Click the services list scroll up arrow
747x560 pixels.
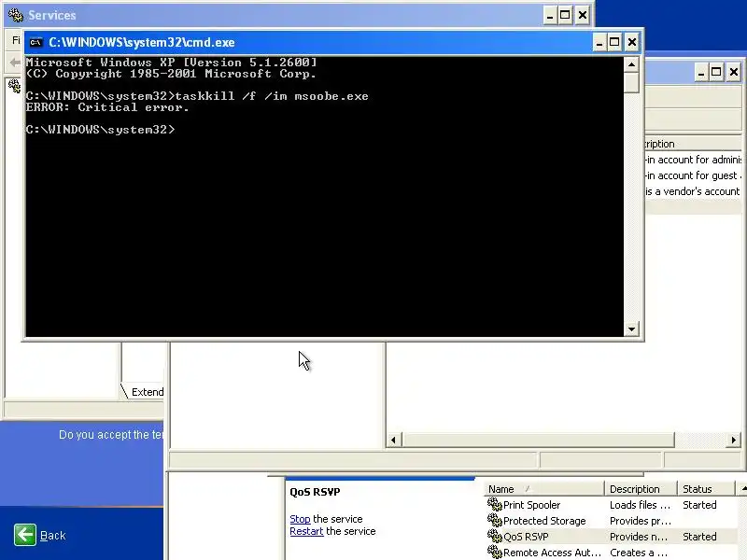pos(742,489)
